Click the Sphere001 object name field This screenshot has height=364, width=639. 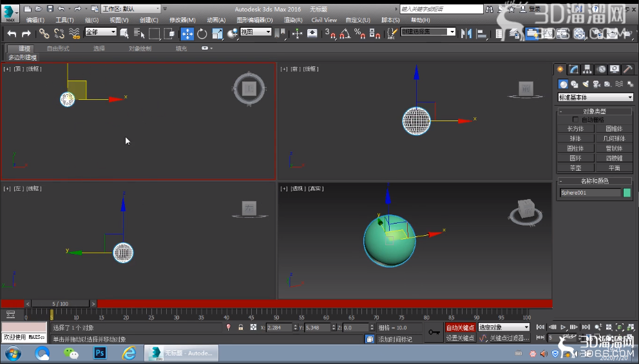pyautogui.click(x=591, y=193)
